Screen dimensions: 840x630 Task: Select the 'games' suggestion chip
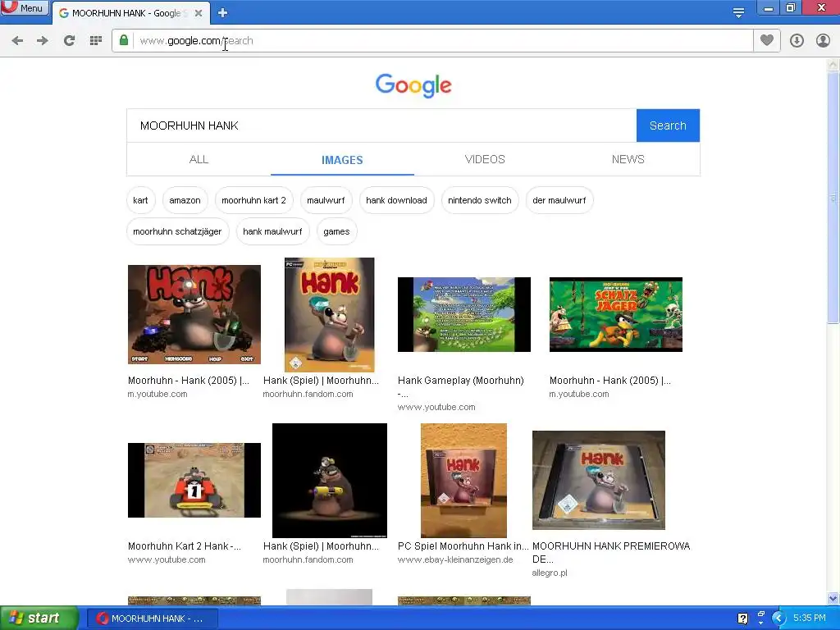click(336, 231)
